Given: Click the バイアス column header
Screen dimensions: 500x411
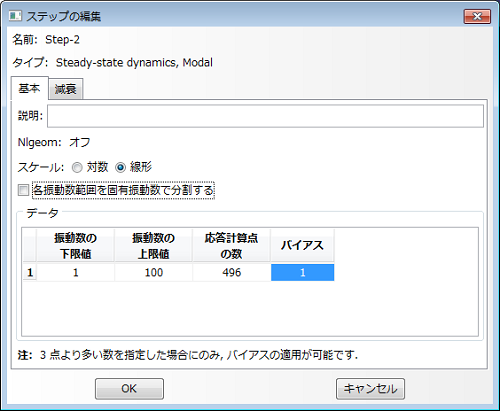Looking at the screenshot, I should 302,246.
